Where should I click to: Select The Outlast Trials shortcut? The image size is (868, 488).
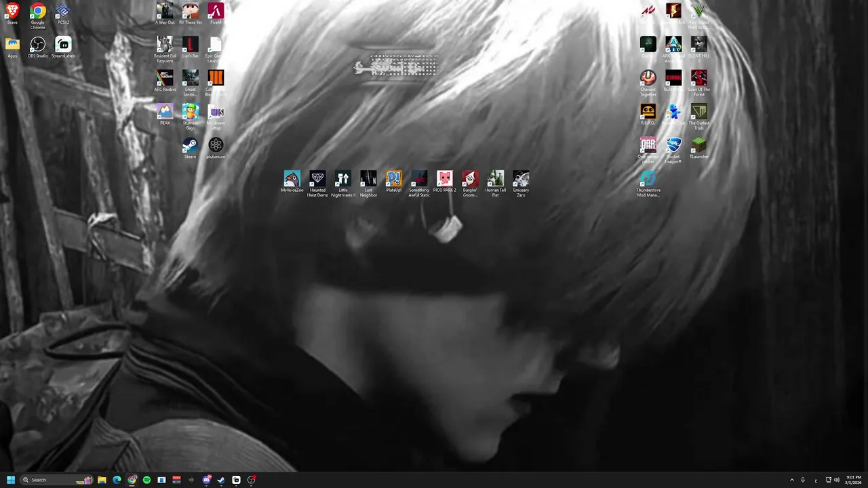click(699, 117)
